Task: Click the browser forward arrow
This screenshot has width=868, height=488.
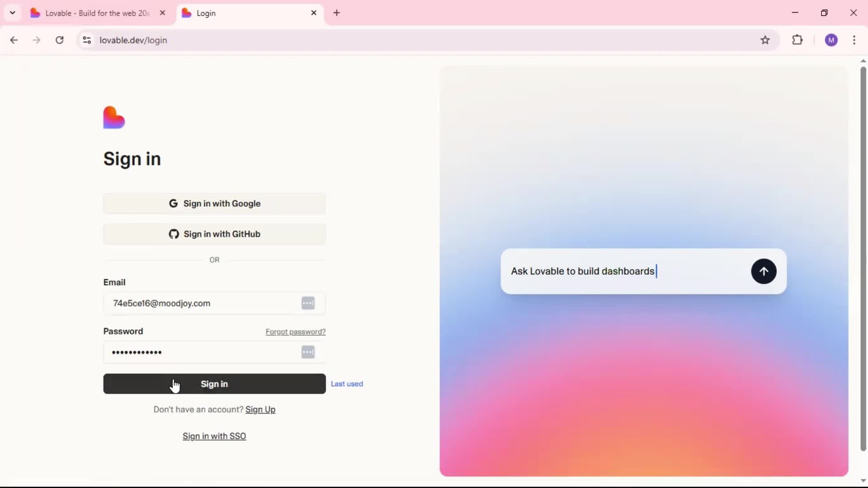Action: [37, 40]
